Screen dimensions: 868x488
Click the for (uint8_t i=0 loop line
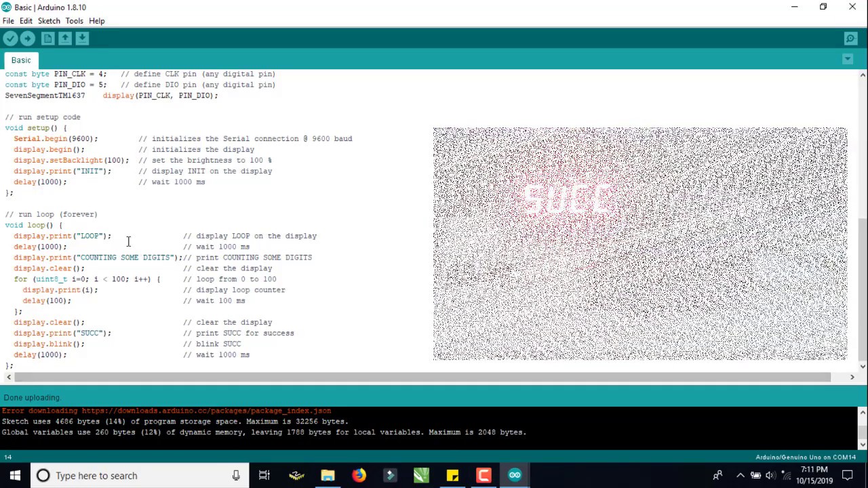[87, 279]
